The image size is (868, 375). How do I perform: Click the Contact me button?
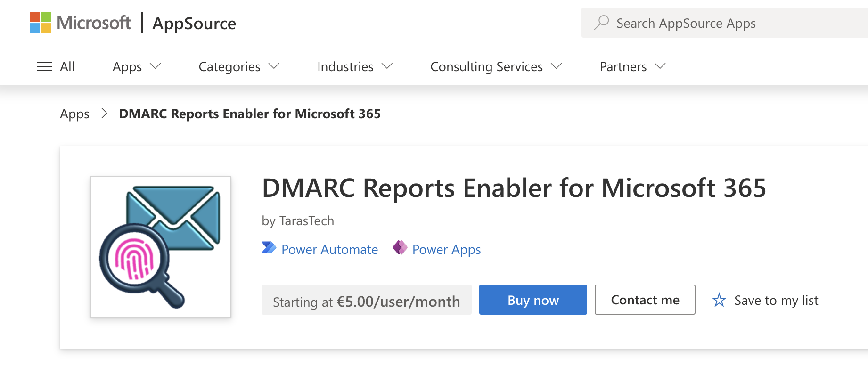coord(645,300)
